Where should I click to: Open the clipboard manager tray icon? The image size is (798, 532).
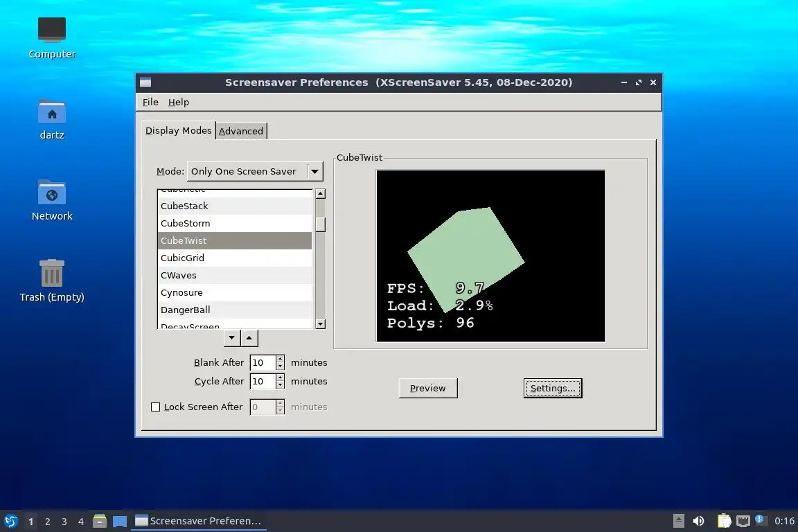coord(724,521)
